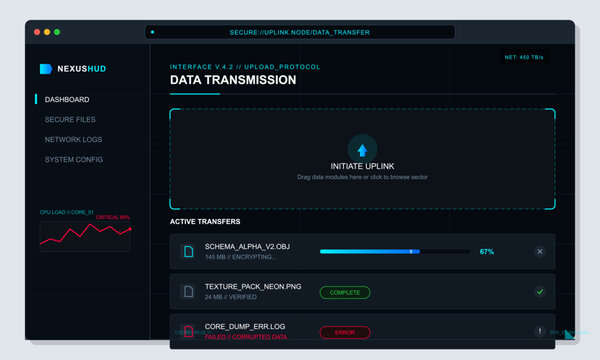Click the CPU Load // Core_01 label
Screen dimensions: 600x360
67,212
